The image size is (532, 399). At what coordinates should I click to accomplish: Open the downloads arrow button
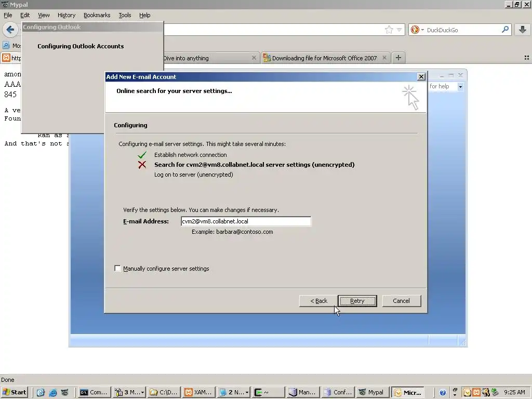coord(523,30)
